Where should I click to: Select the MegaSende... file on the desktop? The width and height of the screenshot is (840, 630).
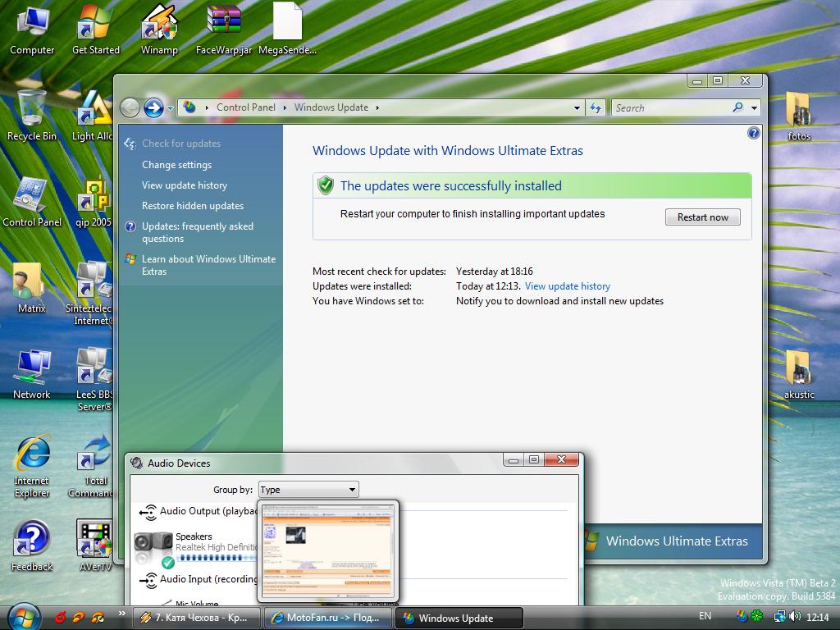point(288,30)
